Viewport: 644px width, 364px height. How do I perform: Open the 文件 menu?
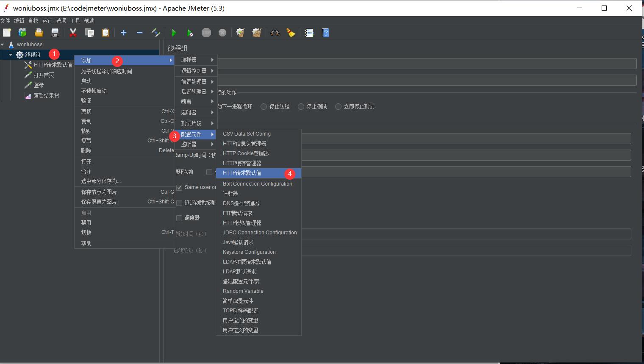click(x=6, y=21)
